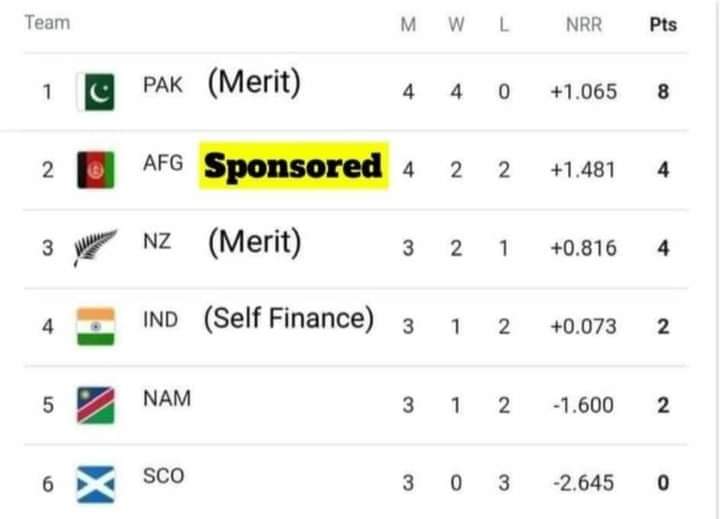The height and width of the screenshot is (519, 720).
Task: Click the Pakistan flag icon
Action: coord(96,92)
